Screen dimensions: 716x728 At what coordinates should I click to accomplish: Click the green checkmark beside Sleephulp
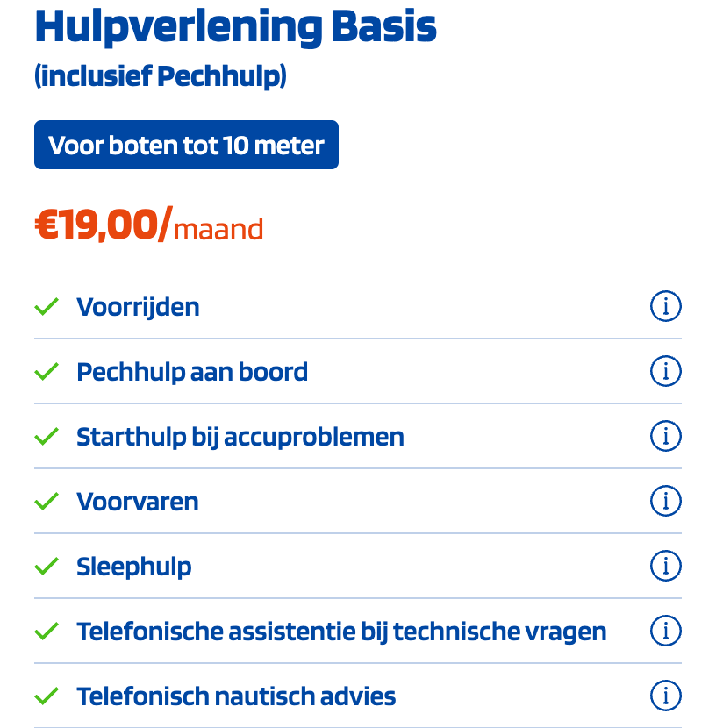(x=47, y=567)
